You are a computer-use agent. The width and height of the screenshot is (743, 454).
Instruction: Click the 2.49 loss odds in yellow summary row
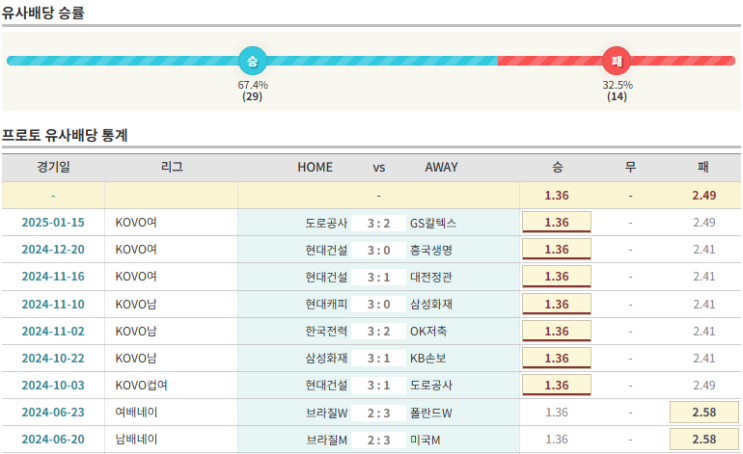[x=704, y=195]
